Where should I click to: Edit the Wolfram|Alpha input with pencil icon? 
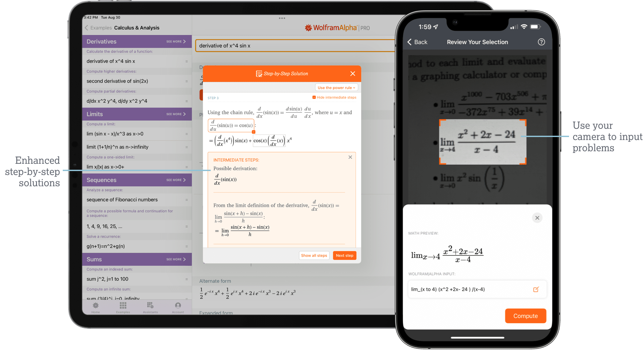[x=536, y=289]
